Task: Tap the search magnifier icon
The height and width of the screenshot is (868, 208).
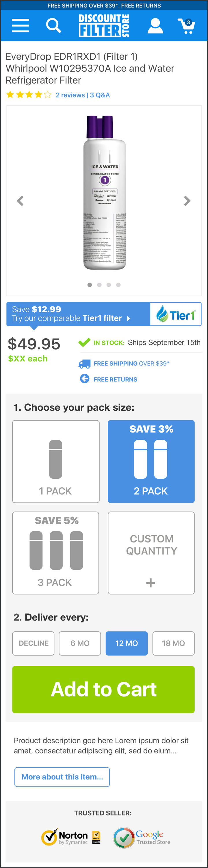Action: 53,26
